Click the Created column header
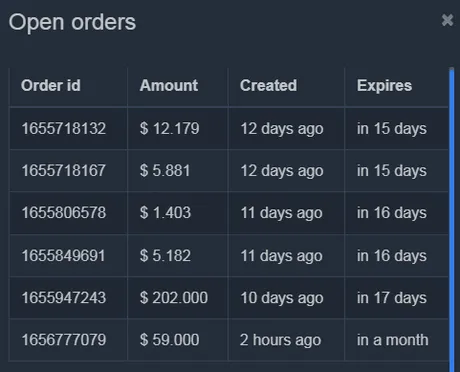Viewport: 460px width, 372px height. click(x=268, y=85)
